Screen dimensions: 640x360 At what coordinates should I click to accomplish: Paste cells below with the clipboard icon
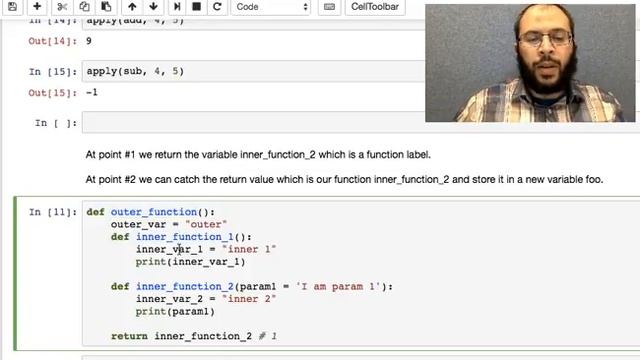click(106, 7)
